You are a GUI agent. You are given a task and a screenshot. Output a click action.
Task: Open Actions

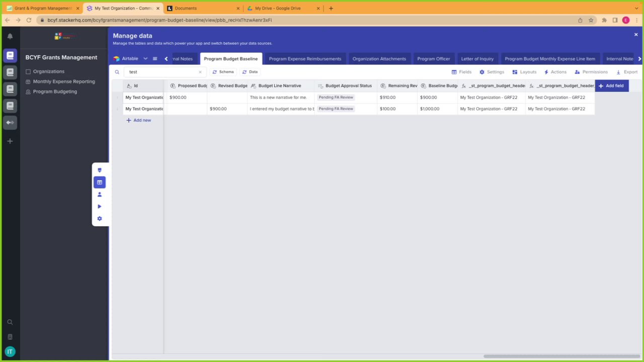(555, 72)
